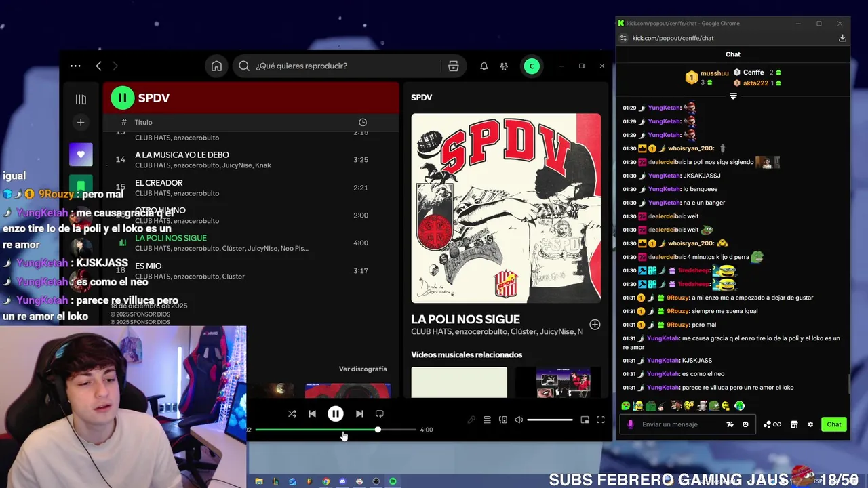Screen dimensions: 868x488
Task: Open akta222 on the gift leaderboard
Action: pyautogui.click(x=755, y=83)
